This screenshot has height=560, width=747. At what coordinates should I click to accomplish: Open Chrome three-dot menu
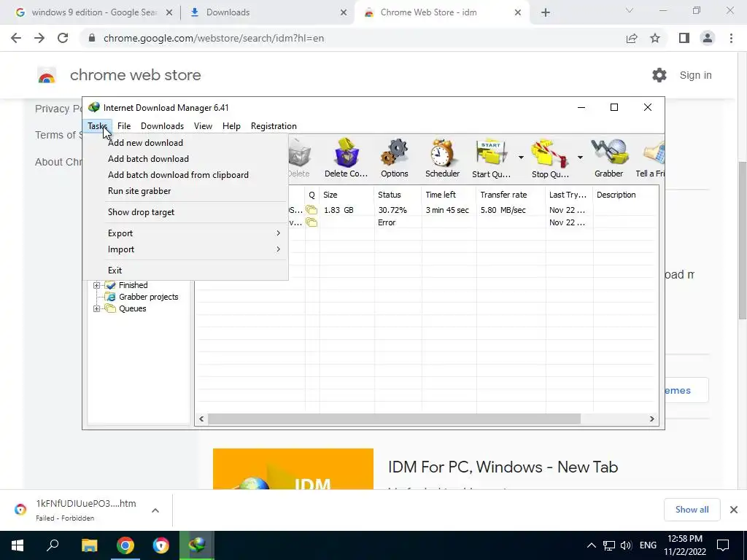(731, 38)
